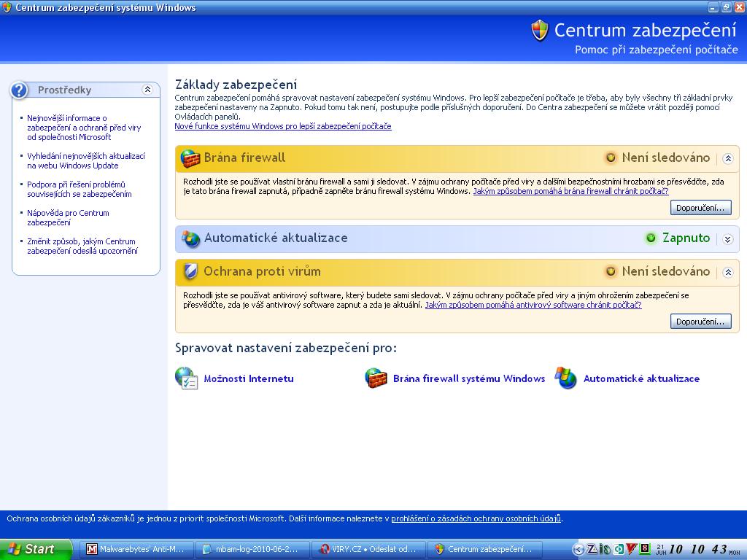Screen dimensions: 747x560
Task: Show hidden tray icons with the arrow
Action: tap(578, 549)
